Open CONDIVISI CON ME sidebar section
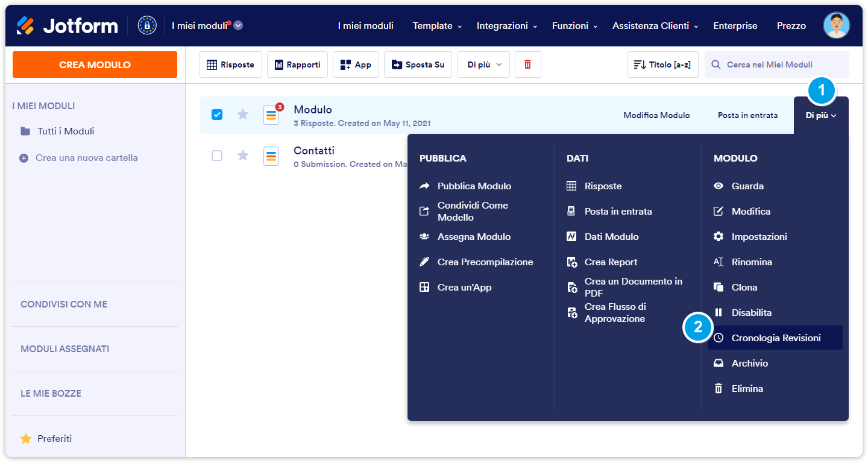868x463 pixels. (x=64, y=304)
